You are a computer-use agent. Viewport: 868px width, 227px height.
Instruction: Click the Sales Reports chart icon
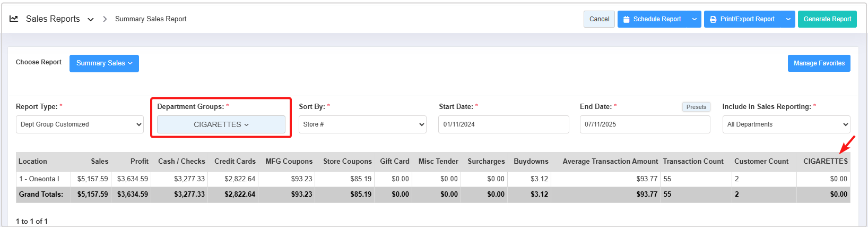click(14, 19)
